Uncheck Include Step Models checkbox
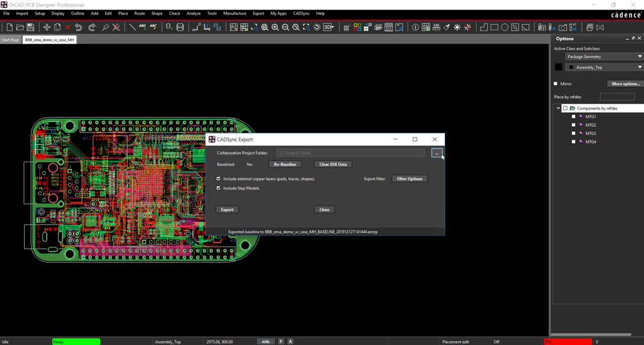This screenshot has height=345, width=644. (218, 188)
